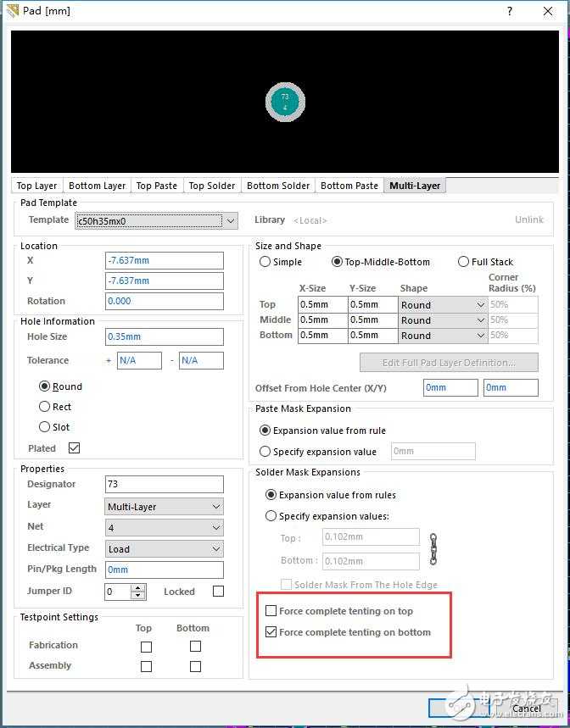The image size is (570, 728).
Task: Click the paste mask expansion 0mm field
Action: click(x=433, y=451)
